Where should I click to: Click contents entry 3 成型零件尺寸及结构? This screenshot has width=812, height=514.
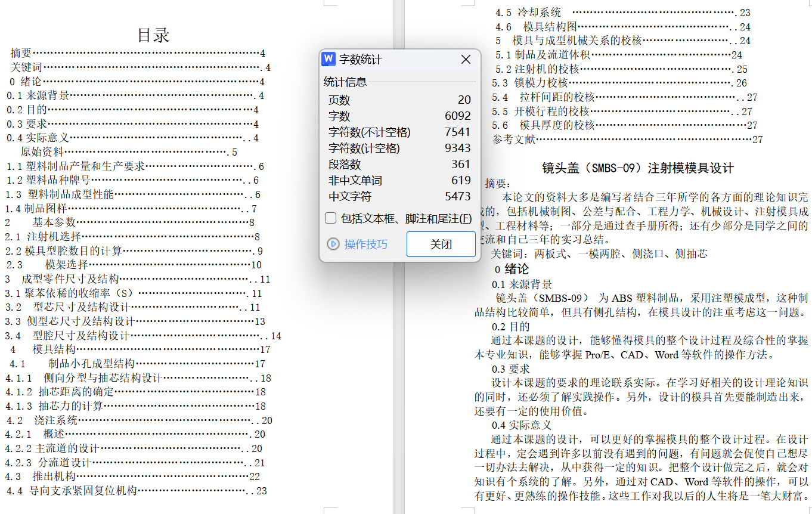click(138, 279)
